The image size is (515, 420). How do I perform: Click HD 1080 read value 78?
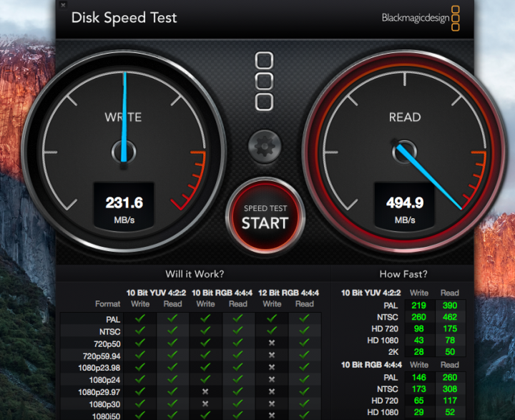(450, 340)
